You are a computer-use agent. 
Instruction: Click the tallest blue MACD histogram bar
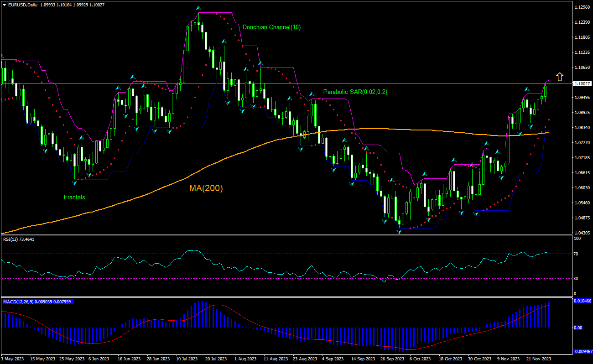[202, 315]
